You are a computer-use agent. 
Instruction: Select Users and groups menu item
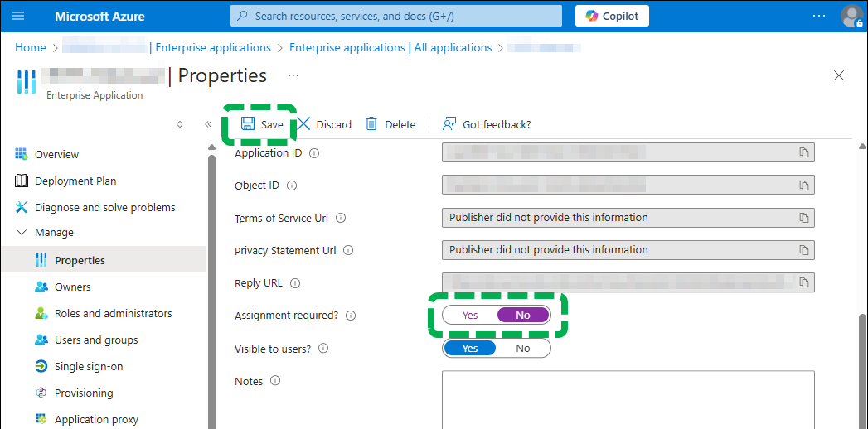click(x=96, y=340)
